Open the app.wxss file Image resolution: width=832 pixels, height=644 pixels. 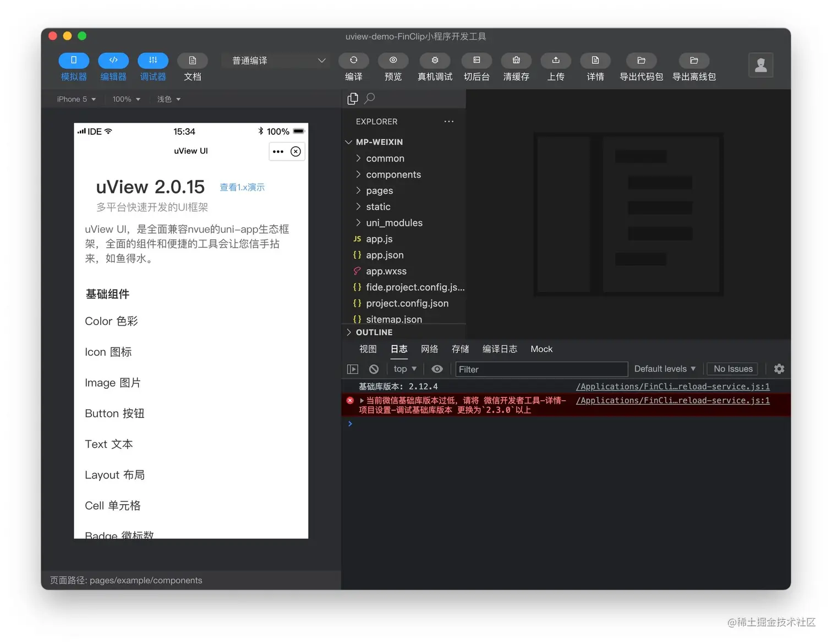click(x=403, y=271)
